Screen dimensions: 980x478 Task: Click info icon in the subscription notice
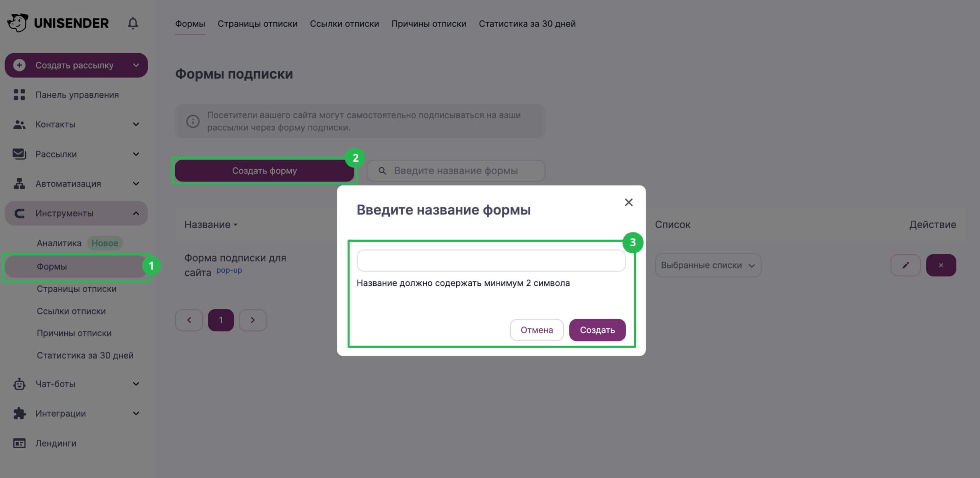click(x=193, y=121)
